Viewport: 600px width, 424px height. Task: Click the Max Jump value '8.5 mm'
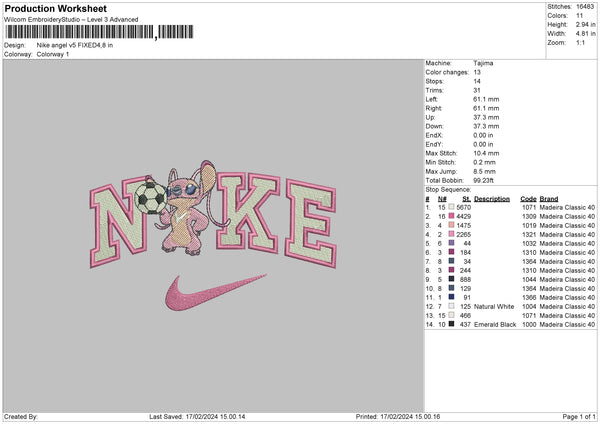[484, 171]
